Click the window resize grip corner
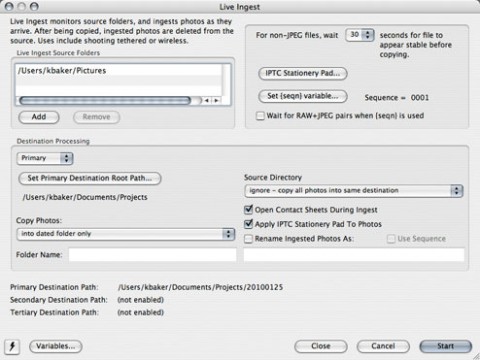480x360 pixels. [x=475, y=356]
